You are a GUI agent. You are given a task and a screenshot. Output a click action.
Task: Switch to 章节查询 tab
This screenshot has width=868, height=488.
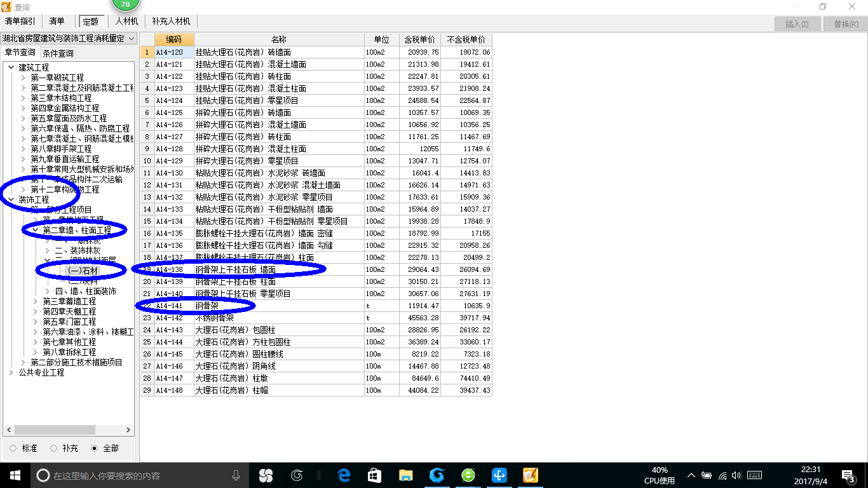pos(20,53)
